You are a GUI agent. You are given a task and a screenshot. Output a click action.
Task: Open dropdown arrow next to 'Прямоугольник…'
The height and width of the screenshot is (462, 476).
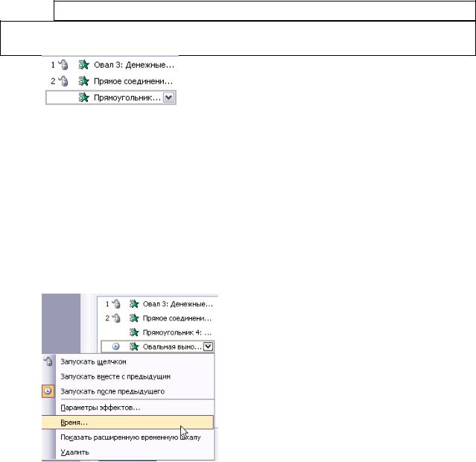168,98
